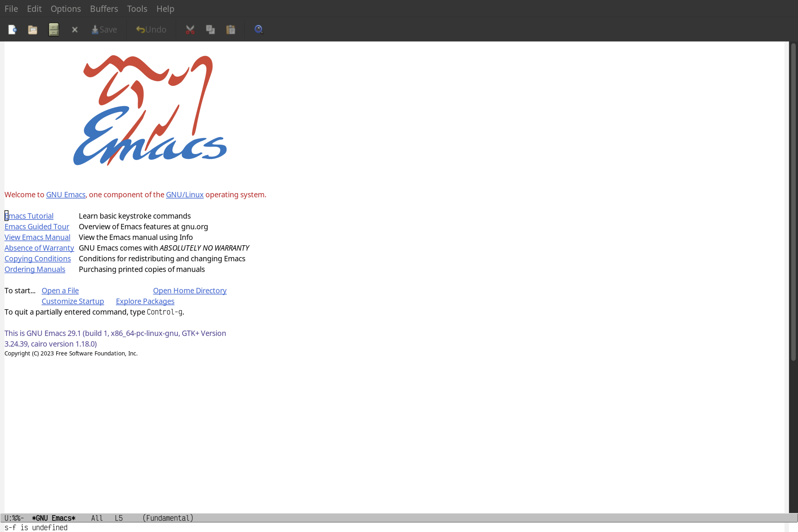Click the New File icon in toolbar
Viewport: 798px width, 532px height.
pos(12,29)
